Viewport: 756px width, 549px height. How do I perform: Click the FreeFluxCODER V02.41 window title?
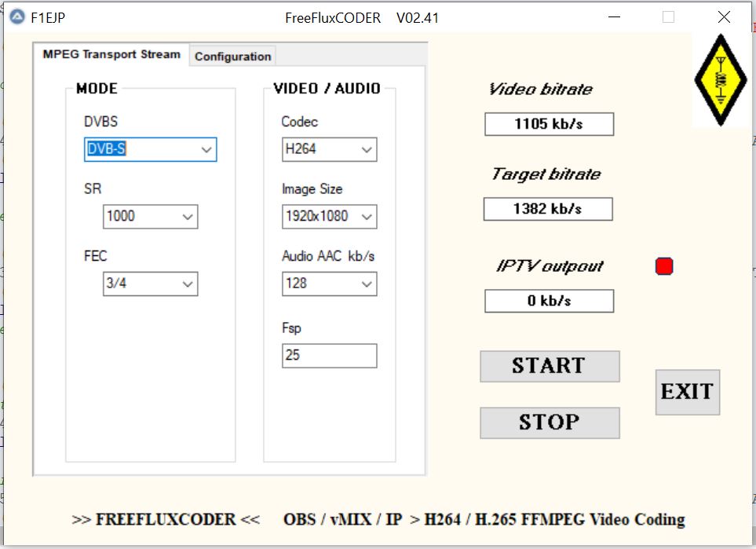pyautogui.click(x=362, y=18)
